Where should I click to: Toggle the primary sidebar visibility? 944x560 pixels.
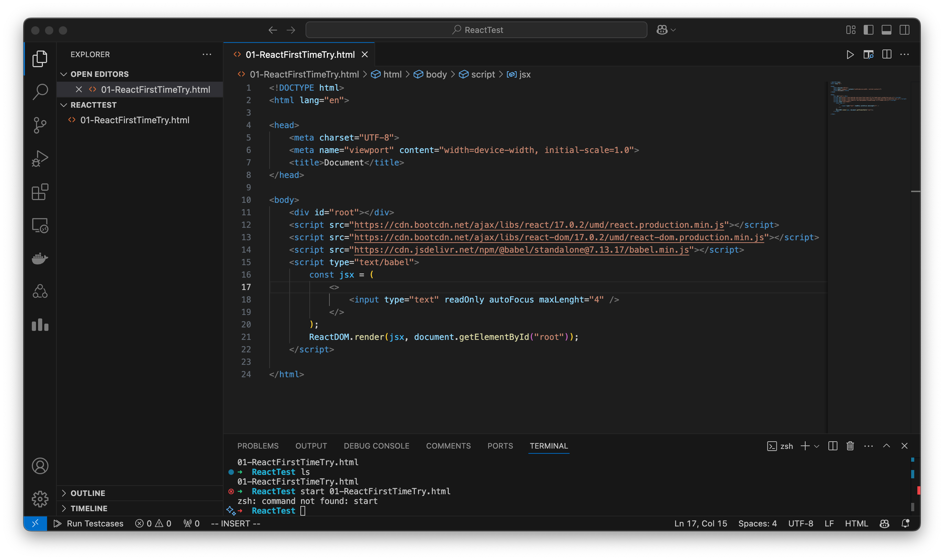point(869,30)
